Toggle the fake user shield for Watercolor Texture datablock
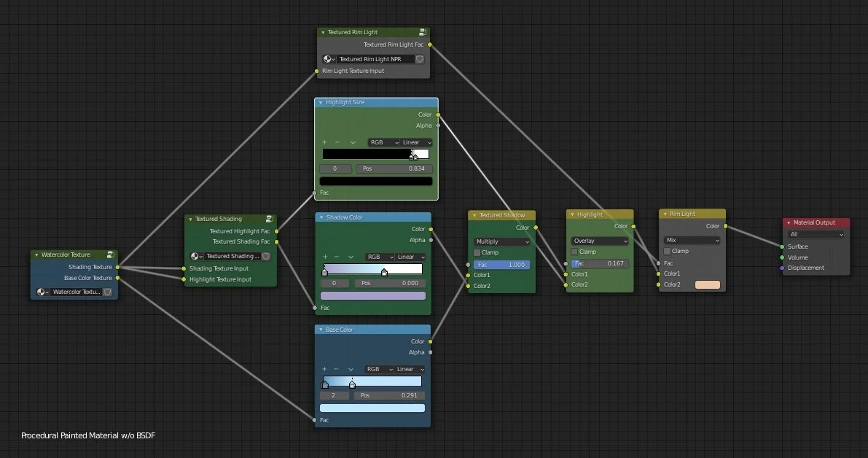The height and width of the screenshot is (458, 868). coord(106,292)
